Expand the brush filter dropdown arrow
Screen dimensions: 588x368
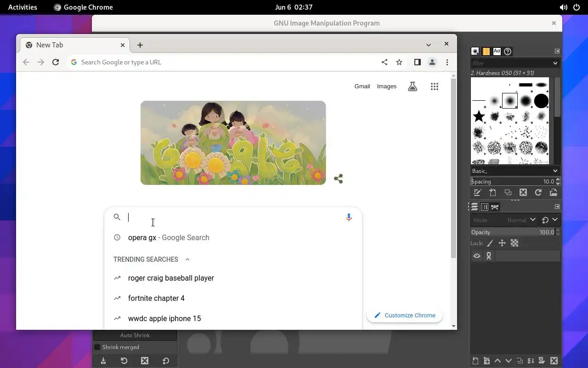(555, 63)
